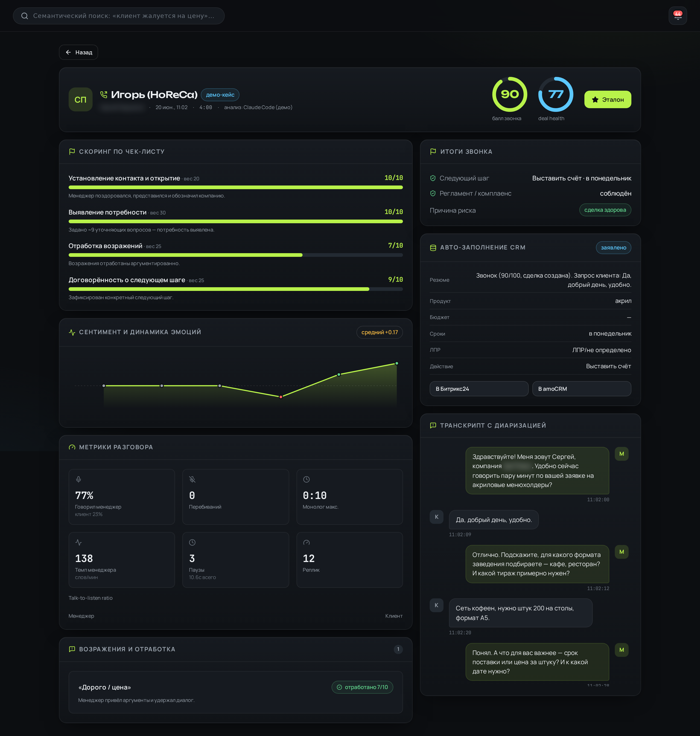Click the 11:02:12 timestamp
The width and height of the screenshot is (700, 736).
pyautogui.click(x=598, y=588)
